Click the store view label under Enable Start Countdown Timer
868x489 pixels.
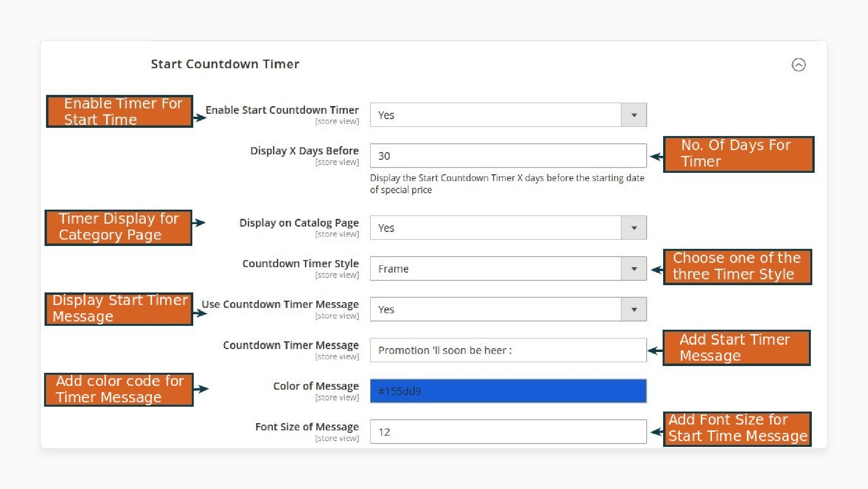pyautogui.click(x=338, y=122)
